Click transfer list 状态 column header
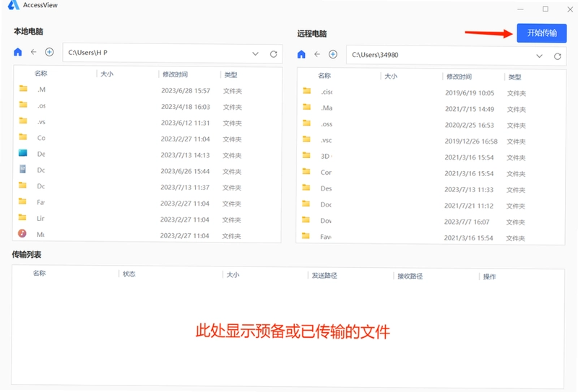Image resolution: width=578 pixels, height=392 pixels. (x=129, y=274)
